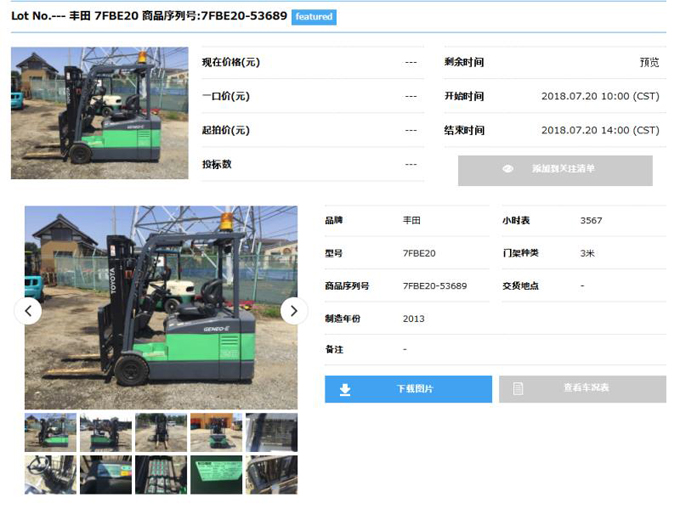
Task: Select the last thumbnail in the top row
Action: point(271,432)
